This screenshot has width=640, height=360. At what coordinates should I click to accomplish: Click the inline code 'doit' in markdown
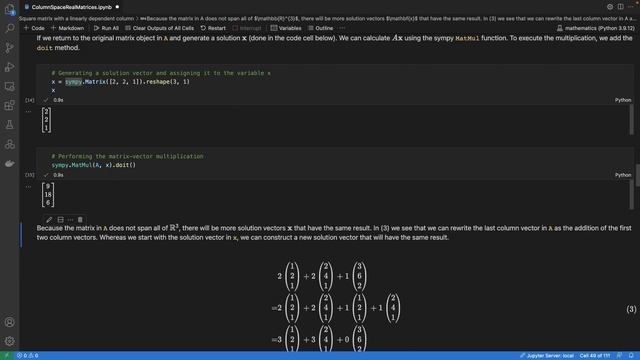(44, 48)
